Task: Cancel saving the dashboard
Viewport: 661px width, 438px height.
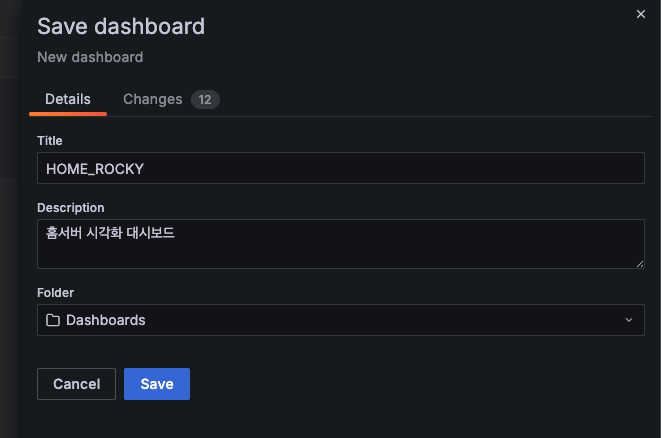Action: point(76,384)
